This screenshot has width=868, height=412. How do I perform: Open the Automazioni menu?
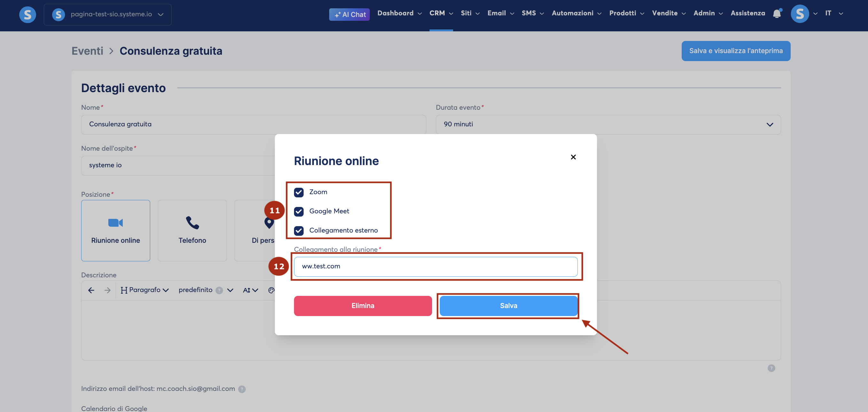tap(577, 13)
